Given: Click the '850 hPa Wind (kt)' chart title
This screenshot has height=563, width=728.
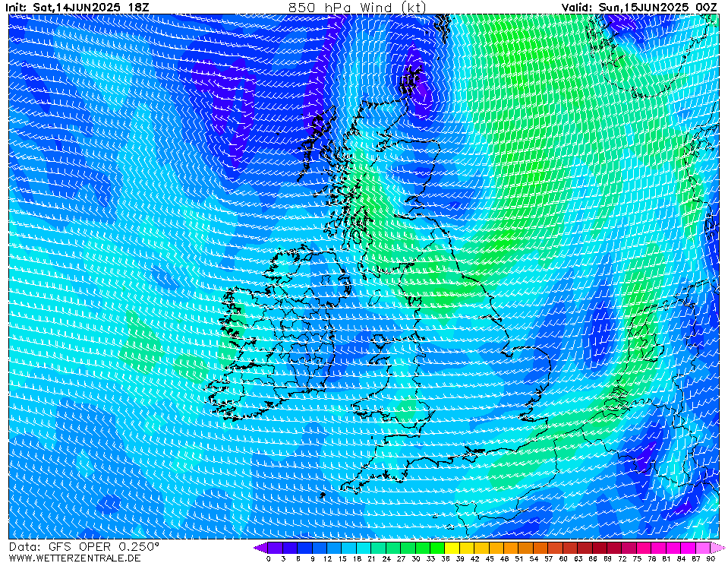Looking at the screenshot, I should click(357, 7).
